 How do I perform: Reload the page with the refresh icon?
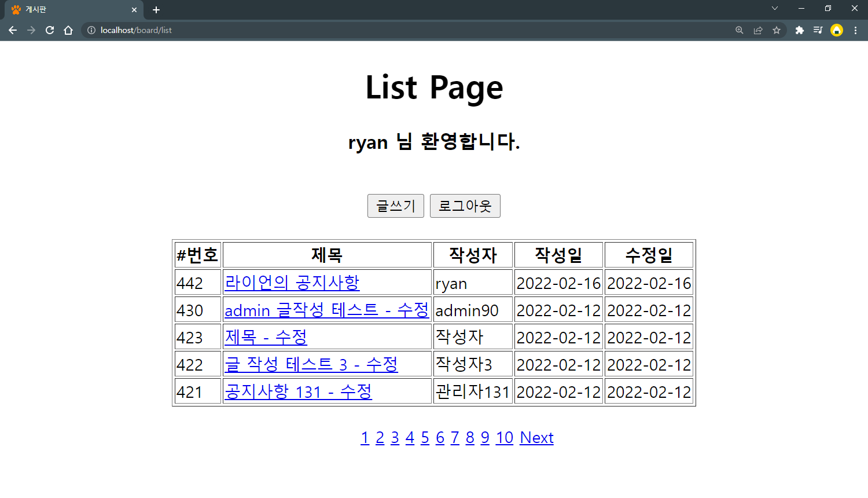click(x=50, y=30)
